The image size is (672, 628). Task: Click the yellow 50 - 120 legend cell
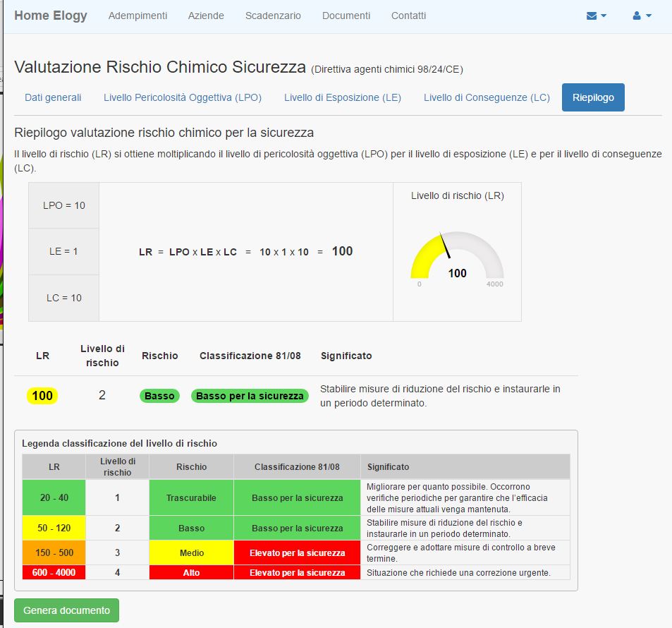(x=54, y=528)
